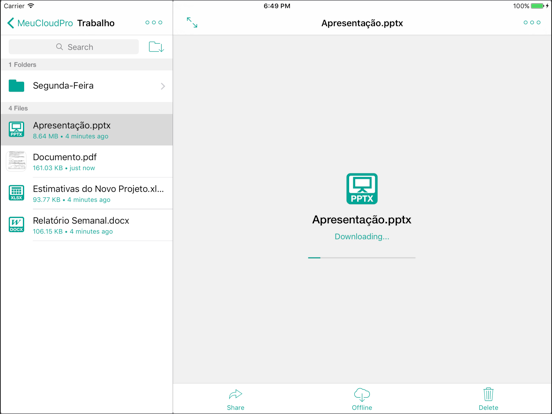552x414 pixels.
Task: Click the teal Segunda-Feira folder icon
Action: coord(16,86)
